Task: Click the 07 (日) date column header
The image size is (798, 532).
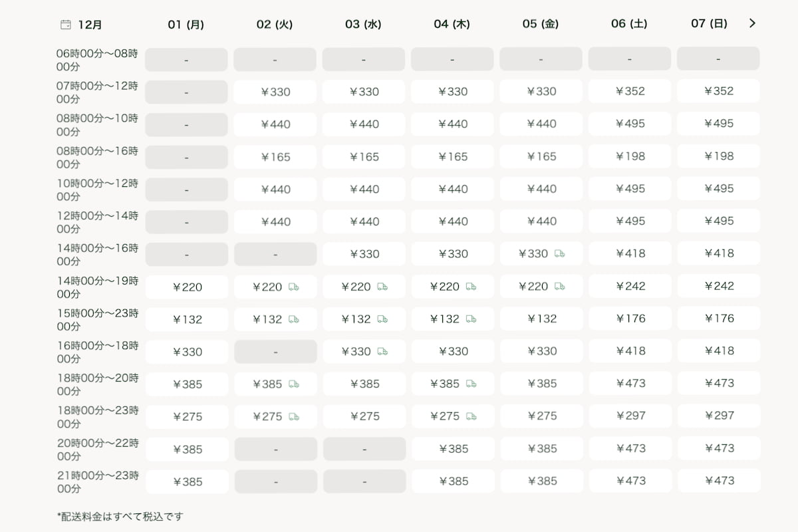Action: [x=709, y=24]
